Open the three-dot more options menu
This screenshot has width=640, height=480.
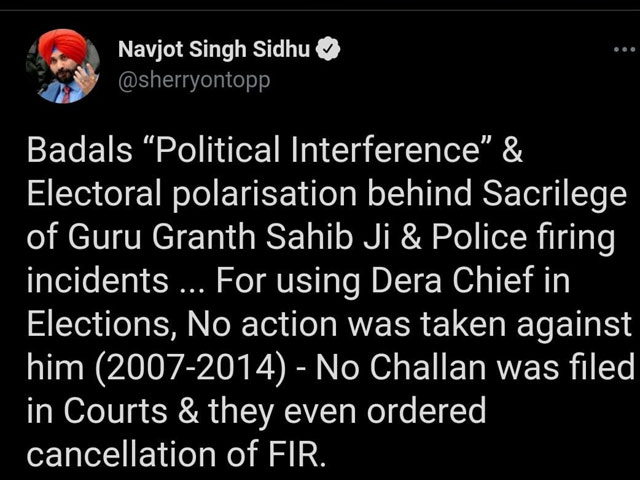[624, 49]
